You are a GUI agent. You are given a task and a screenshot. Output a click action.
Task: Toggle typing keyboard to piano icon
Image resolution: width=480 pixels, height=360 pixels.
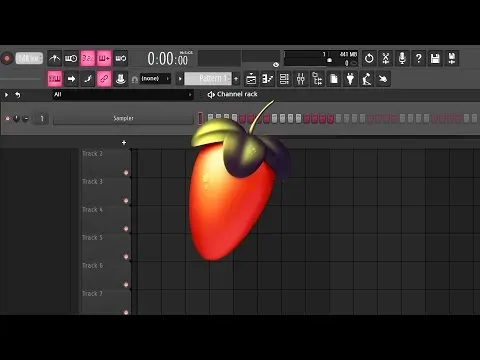point(55,79)
